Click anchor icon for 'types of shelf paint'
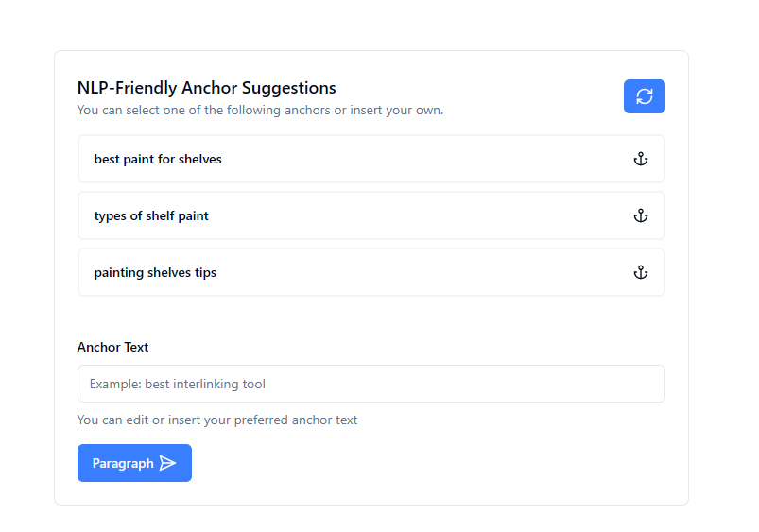Image resolution: width=759 pixels, height=532 pixels. (641, 215)
